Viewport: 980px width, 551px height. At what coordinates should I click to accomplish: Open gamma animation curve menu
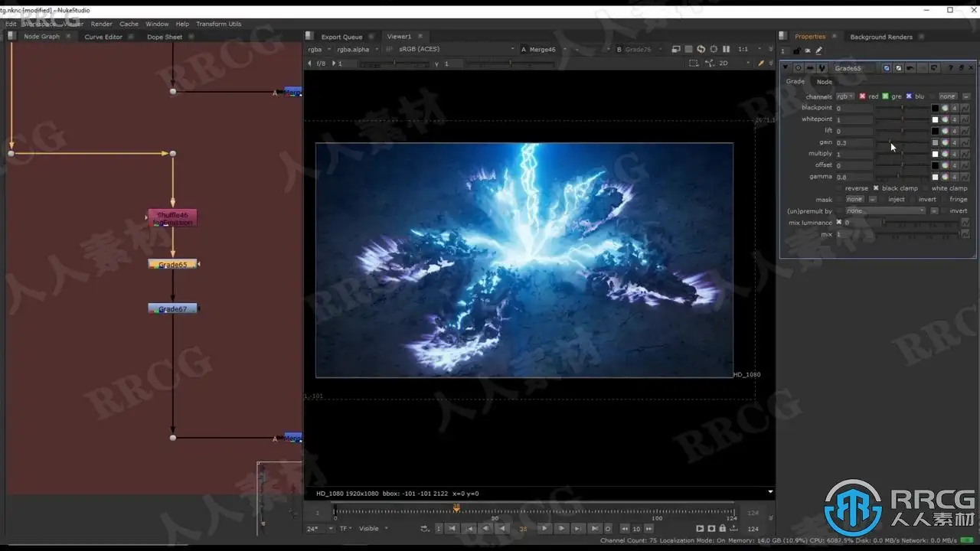(965, 177)
